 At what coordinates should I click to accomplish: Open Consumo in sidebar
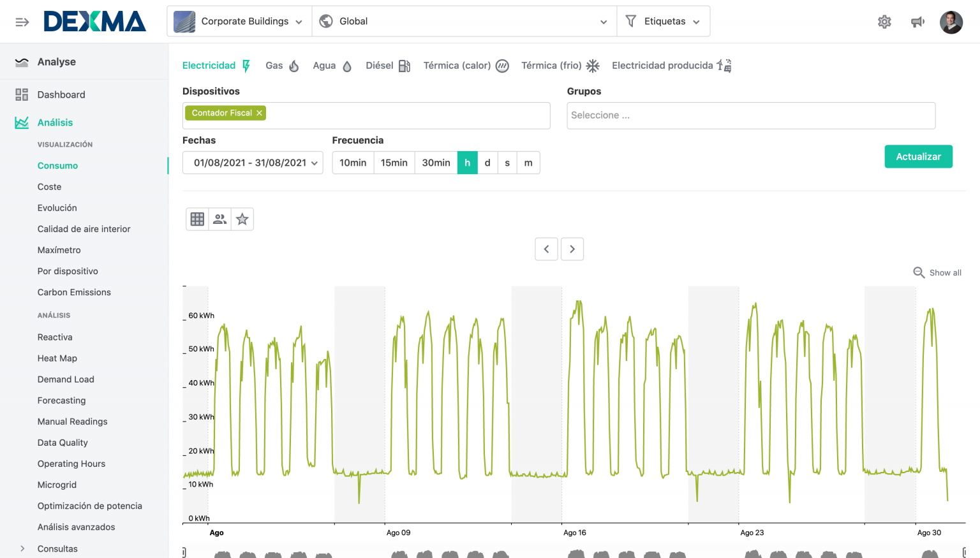[x=57, y=165]
